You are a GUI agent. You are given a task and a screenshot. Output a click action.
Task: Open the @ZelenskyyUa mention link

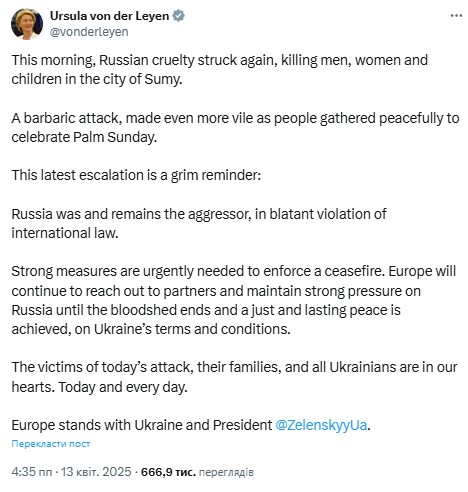pos(321,425)
